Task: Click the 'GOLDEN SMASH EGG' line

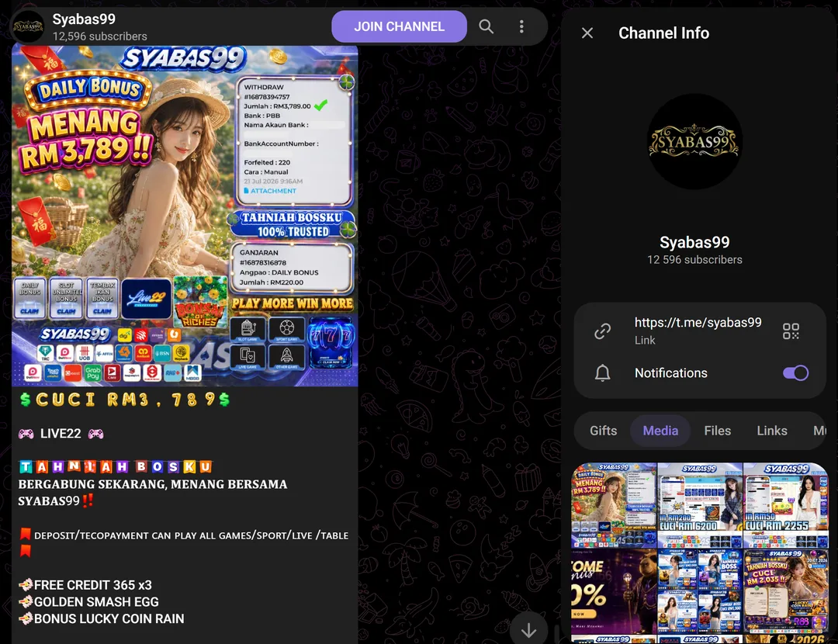Action: pos(96,602)
